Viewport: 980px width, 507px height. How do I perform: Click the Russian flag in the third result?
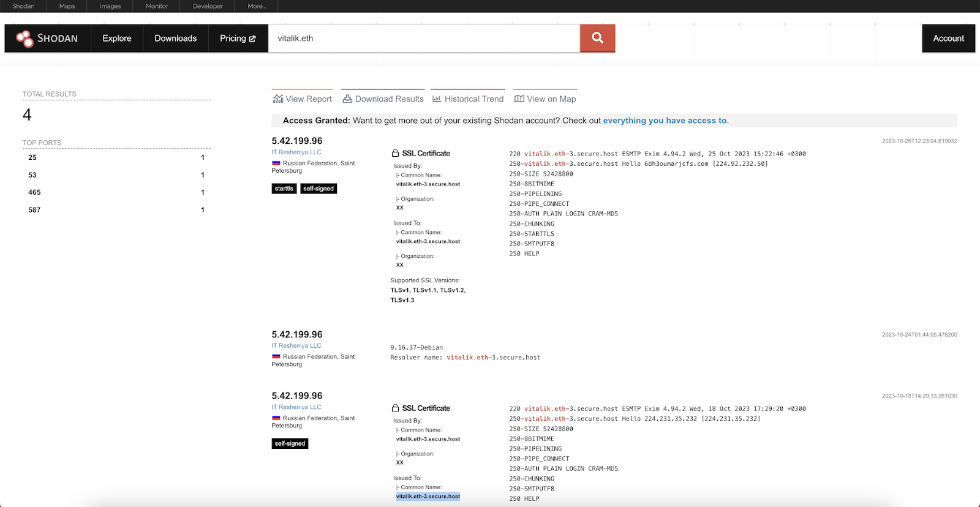[x=276, y=418]
